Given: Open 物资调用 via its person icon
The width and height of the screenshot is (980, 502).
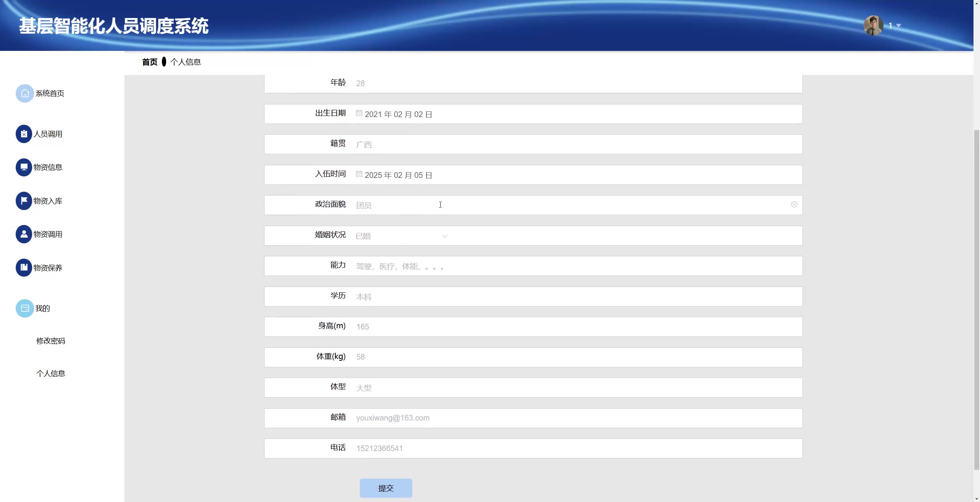Looking at the screenshot, I should pos(24,234).
